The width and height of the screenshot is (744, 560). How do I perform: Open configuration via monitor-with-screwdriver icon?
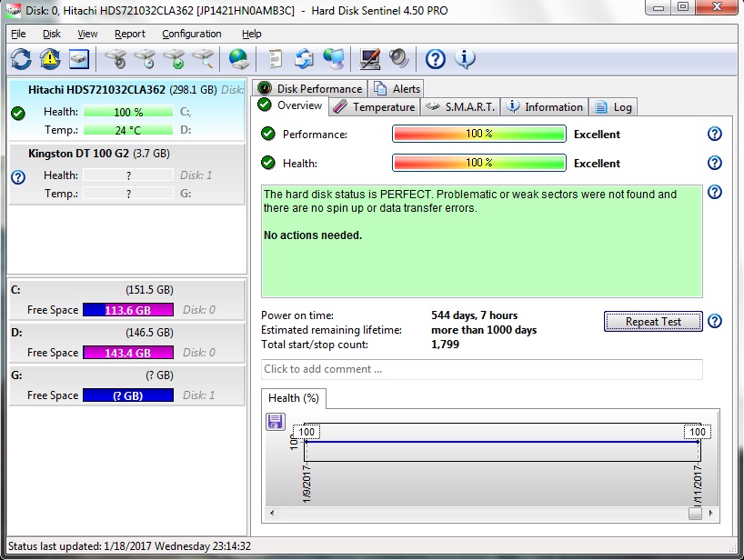click(x=369, y=59)
